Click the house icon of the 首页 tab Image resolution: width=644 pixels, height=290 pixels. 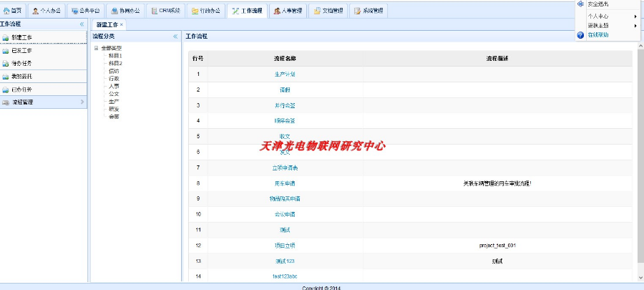6,11
